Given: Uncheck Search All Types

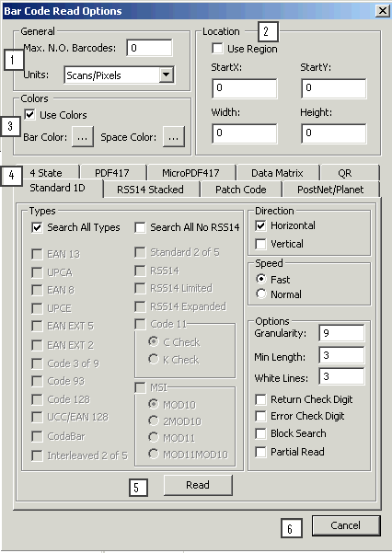Looking at the screenshot, I should click(x=37, y=227).
